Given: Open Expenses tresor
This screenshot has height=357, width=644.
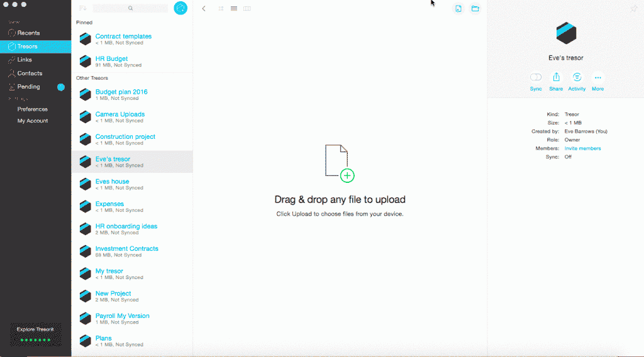Looking at the screenshot, I should [x=132, y=206].
